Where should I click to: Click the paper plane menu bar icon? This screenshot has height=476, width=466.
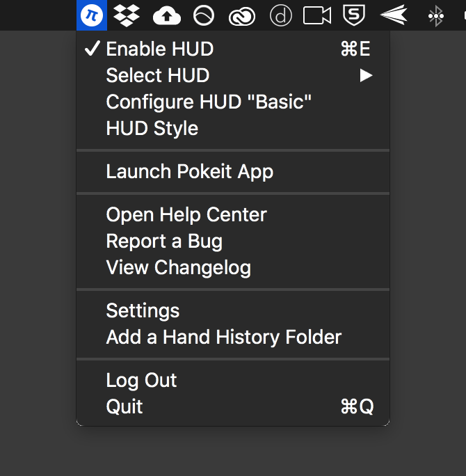click(x=394, y=15)
